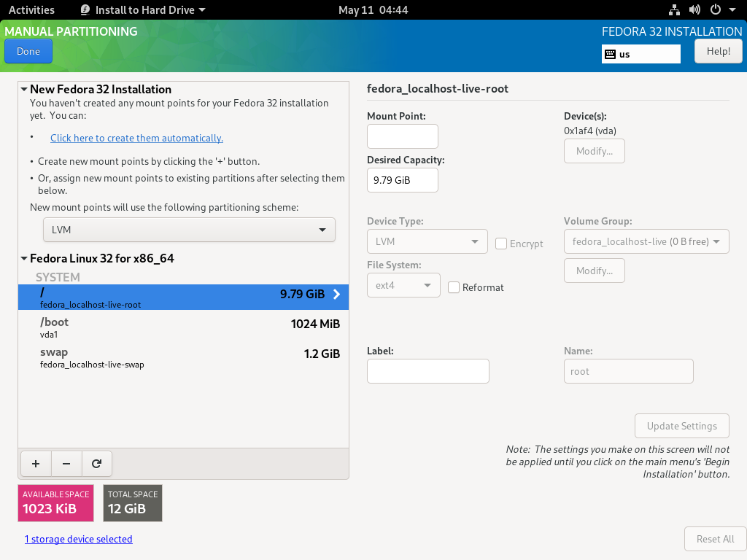Open the Volume Group dropdown

[x=646, y=241]
